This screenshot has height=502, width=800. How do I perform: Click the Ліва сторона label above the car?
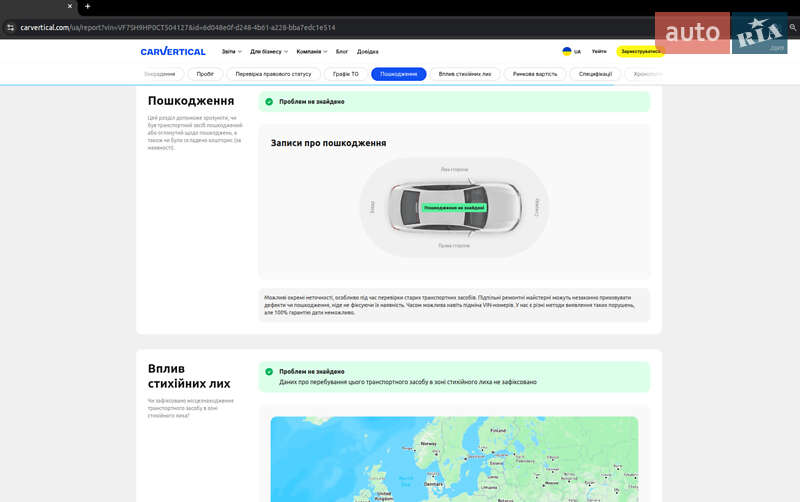pos(454,169)
